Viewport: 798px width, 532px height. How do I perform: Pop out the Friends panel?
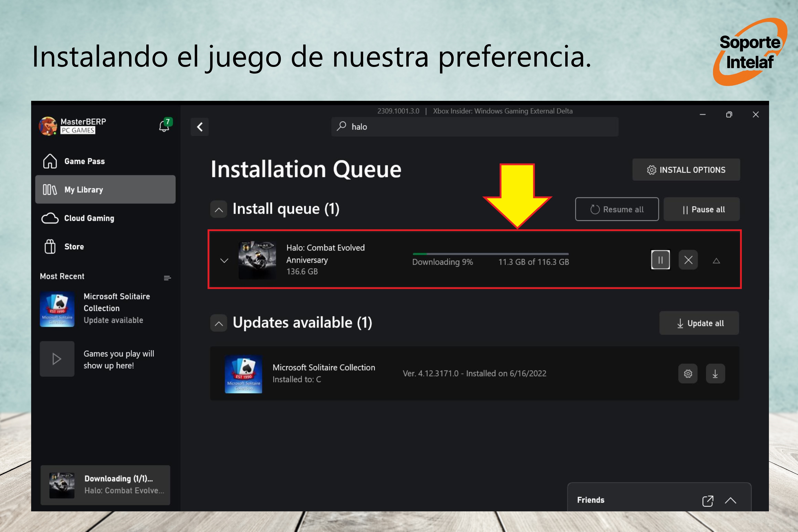(707, 501)
